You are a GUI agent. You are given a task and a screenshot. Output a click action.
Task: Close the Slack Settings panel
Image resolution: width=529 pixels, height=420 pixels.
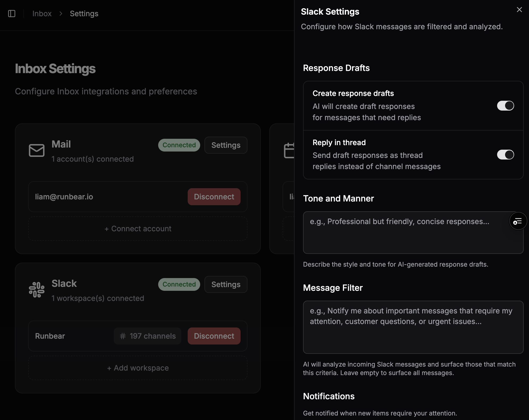point(519,10)
